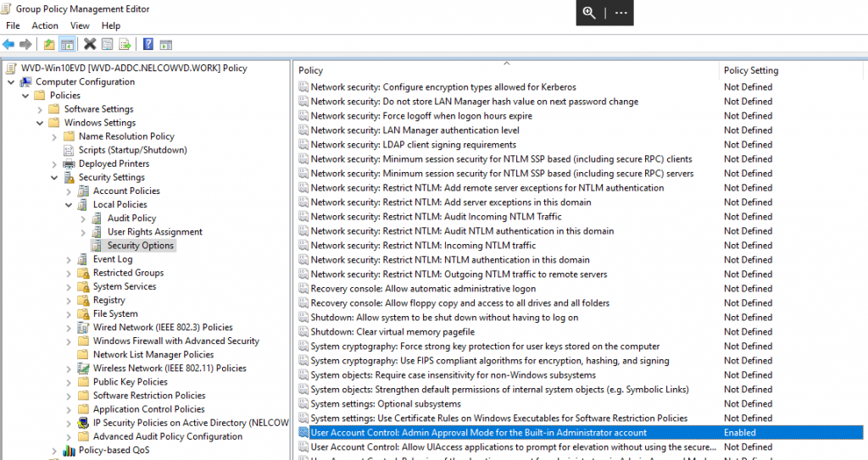Collapse the Local Policies tree node
The image size is (868, 460).
[70, 205]
